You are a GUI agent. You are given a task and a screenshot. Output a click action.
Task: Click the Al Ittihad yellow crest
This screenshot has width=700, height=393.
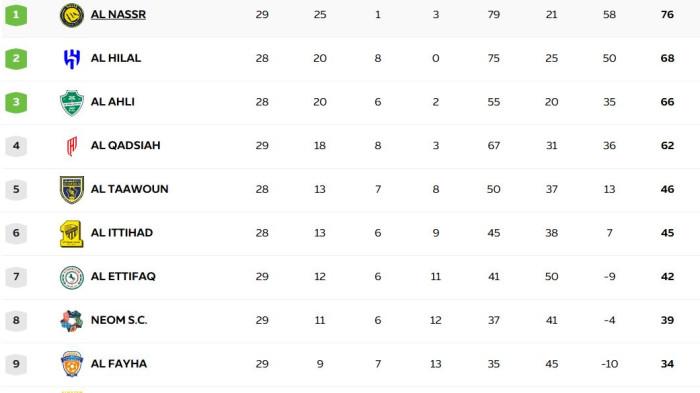coord(71,233)
